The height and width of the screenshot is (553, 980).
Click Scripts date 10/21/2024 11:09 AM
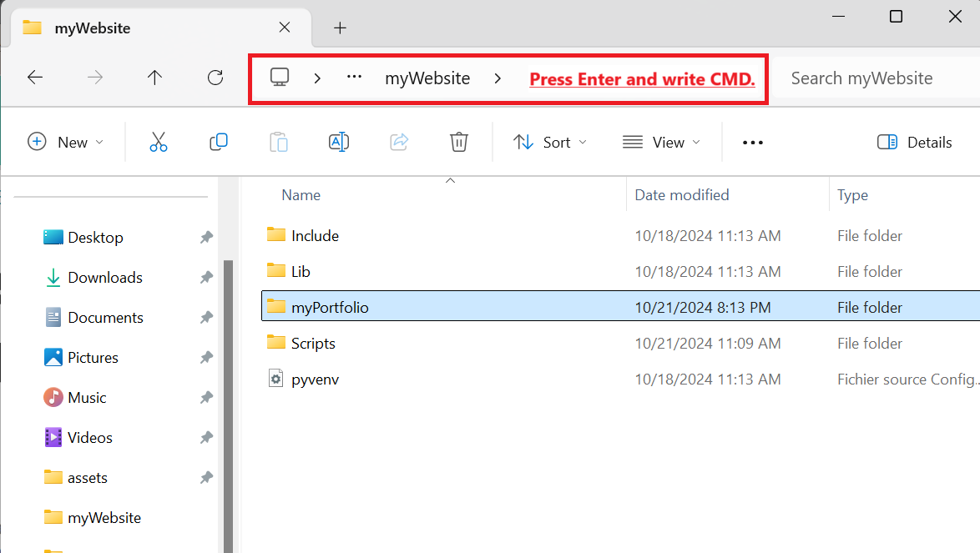pyautogui.click(x=708, y=344)
